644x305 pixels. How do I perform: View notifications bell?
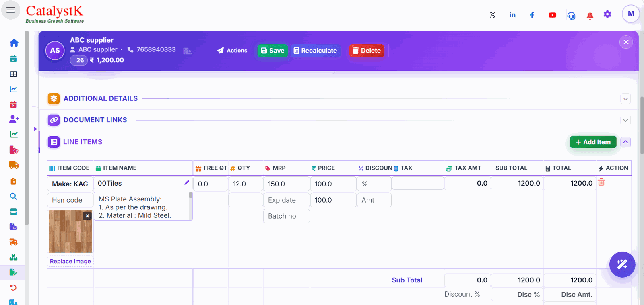(x=590, y=16)
